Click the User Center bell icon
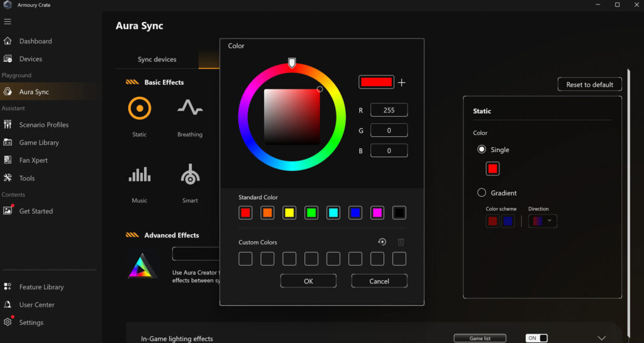 pyautogui.click(x=8, y=305)
